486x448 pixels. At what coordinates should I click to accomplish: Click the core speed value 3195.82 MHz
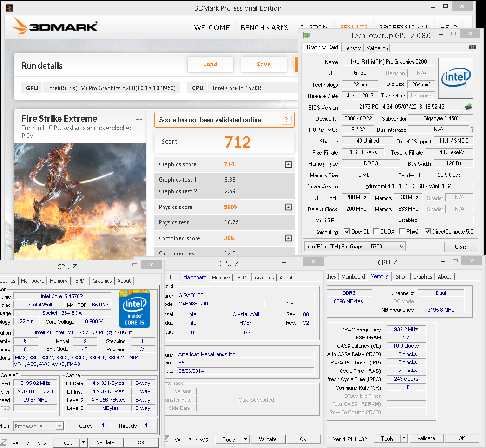35,383
